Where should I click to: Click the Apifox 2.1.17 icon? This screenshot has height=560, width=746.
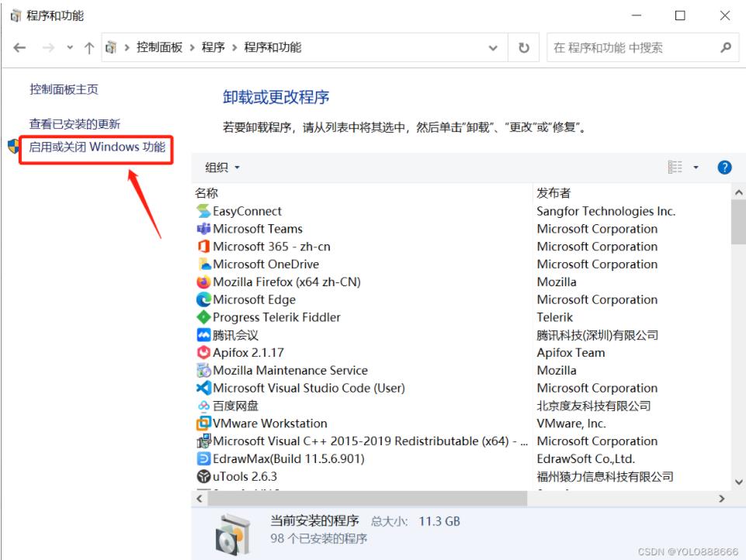(203, 353)
